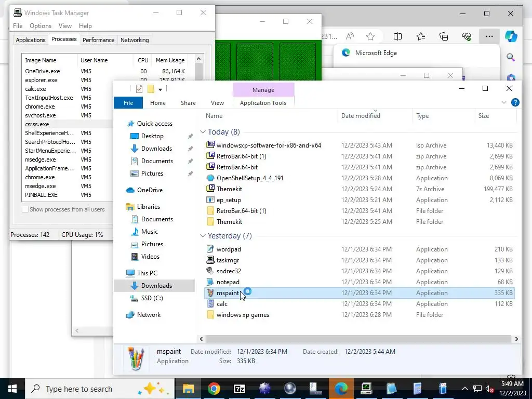Click Properties icon in Explorer quick access toolbar
Screen dimensions: 532x399
(x=139, y=89)
